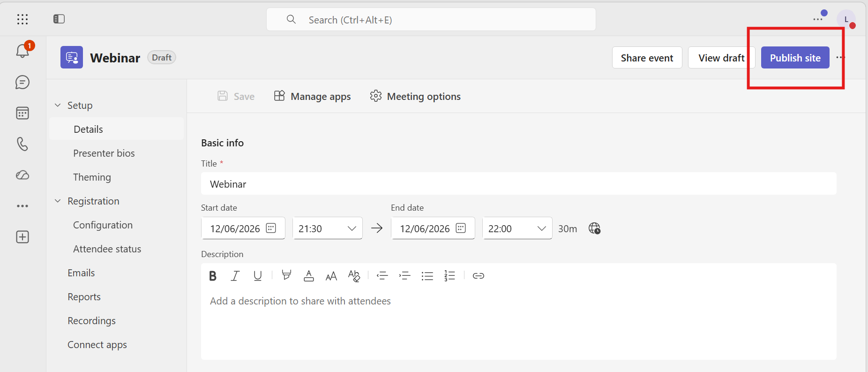Show more apps ellipsis in sidebar

click(x=22, y=206)
